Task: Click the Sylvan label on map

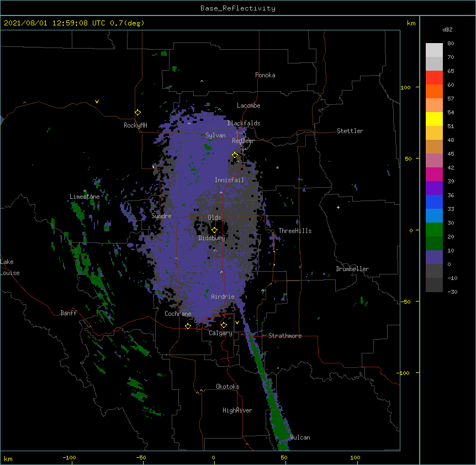Action: [x=215, y=135]
